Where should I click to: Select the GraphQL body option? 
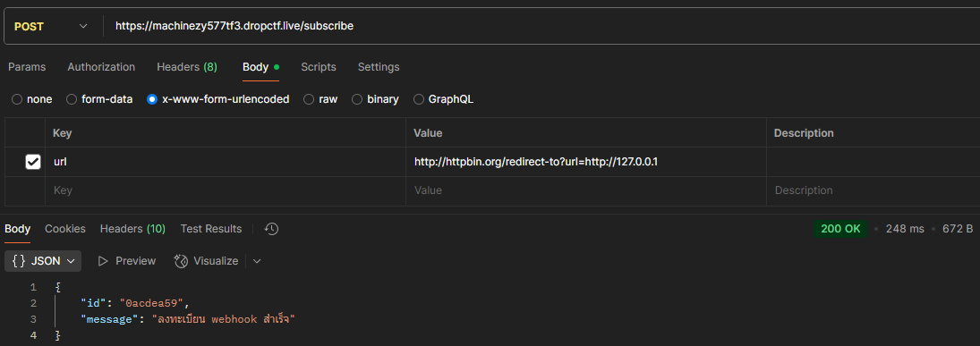[443, 99]
